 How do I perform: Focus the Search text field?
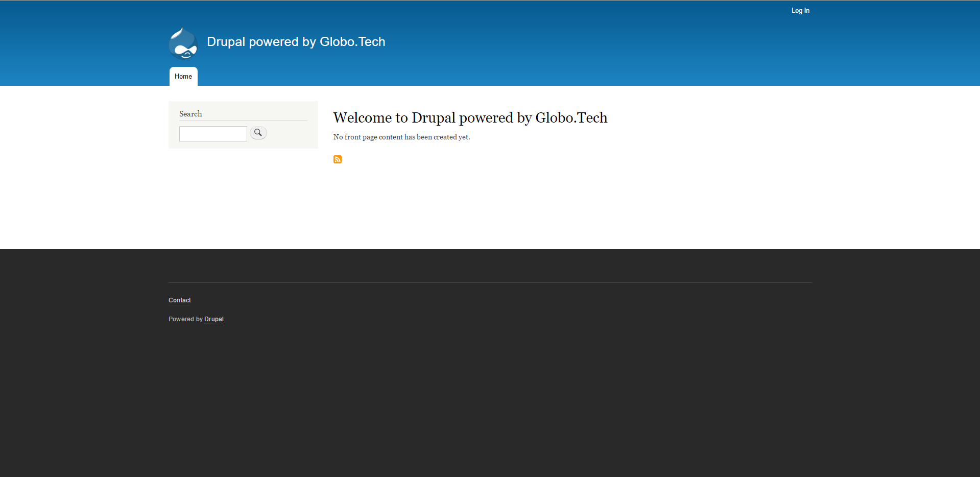click(x=213, y=134)
